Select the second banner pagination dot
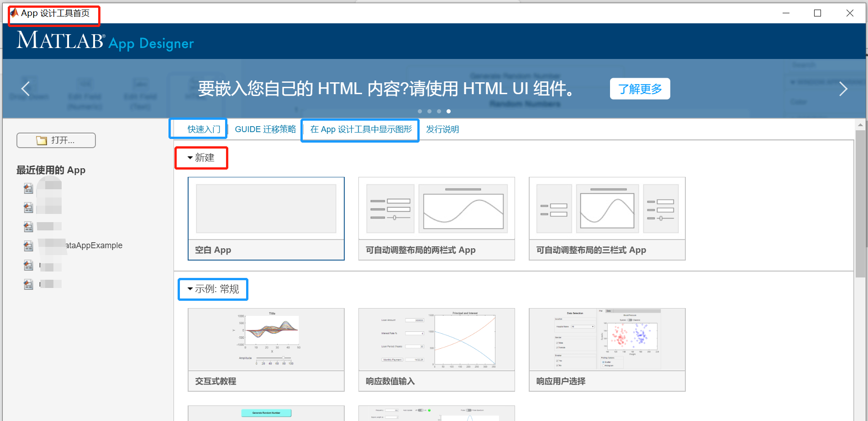Viewport: 868px width, 421px height. (429, 111)
